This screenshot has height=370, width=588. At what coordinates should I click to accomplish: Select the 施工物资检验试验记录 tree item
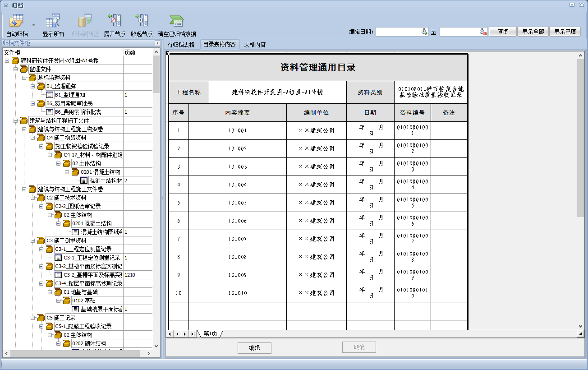(x=82, y=146)
